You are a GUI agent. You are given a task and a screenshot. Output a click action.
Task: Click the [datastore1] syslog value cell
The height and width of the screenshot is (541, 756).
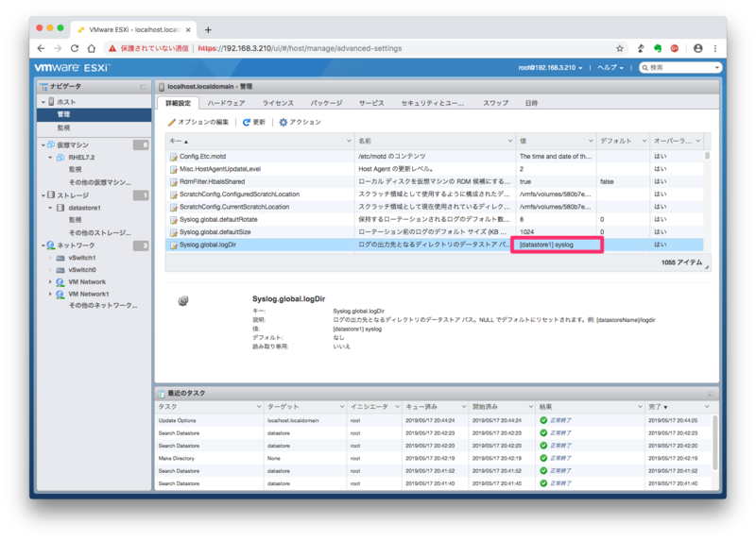click(x=557, y=245)
